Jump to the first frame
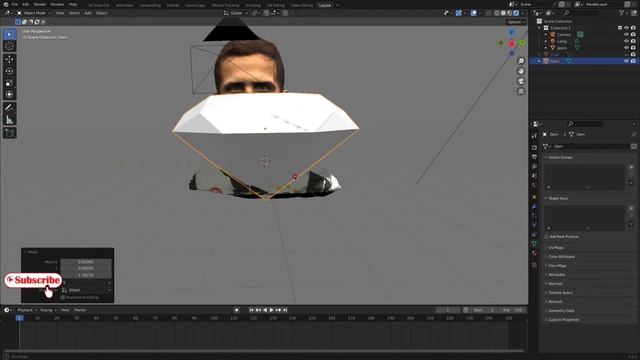This screenshot has width=640, height=360. pyautogui.click(x=251, y=310)
